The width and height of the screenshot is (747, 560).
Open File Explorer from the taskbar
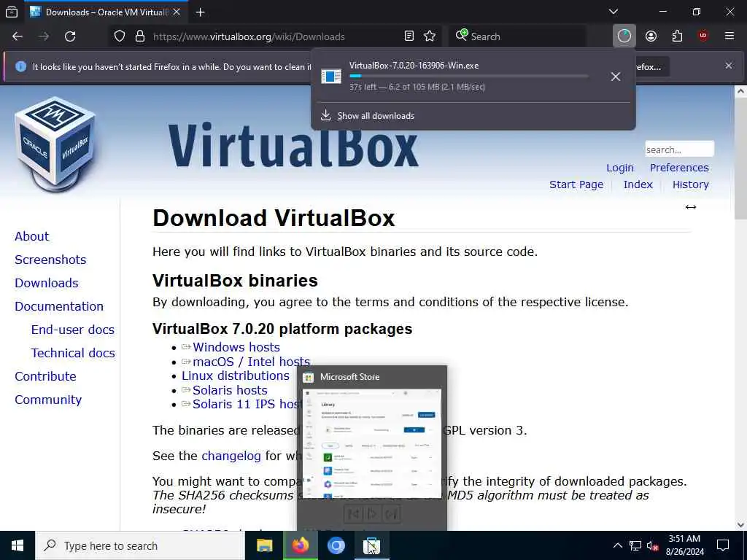[264, 545]
